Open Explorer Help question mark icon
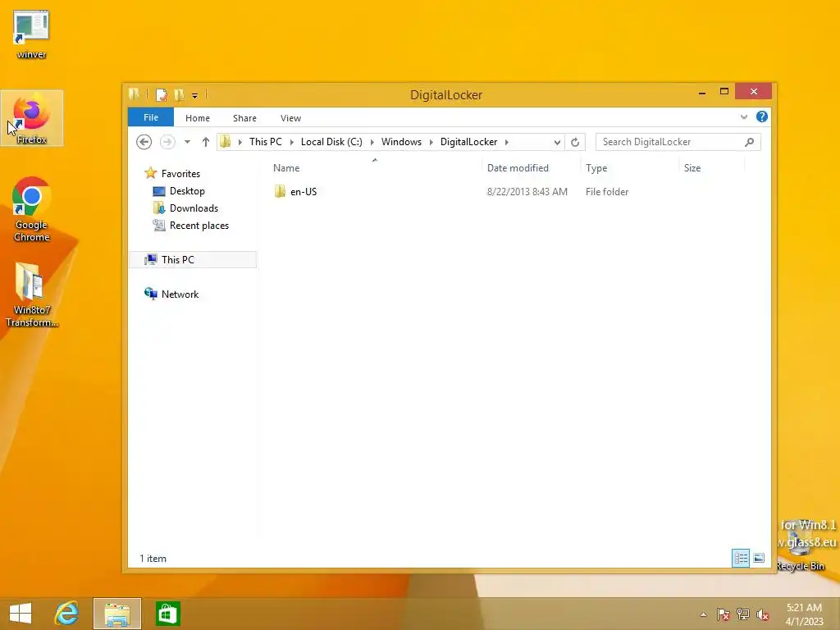 (761, 116)
